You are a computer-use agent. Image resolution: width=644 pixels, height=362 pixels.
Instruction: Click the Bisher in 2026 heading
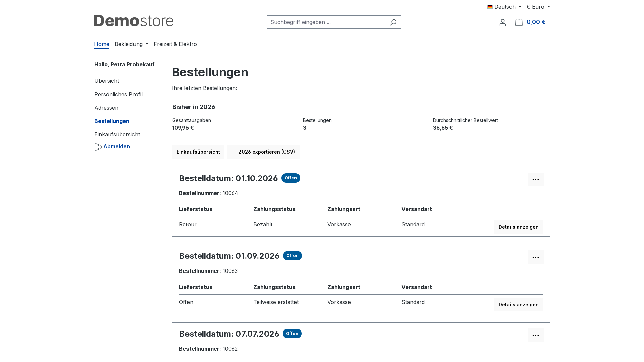[x=194, y=107]
